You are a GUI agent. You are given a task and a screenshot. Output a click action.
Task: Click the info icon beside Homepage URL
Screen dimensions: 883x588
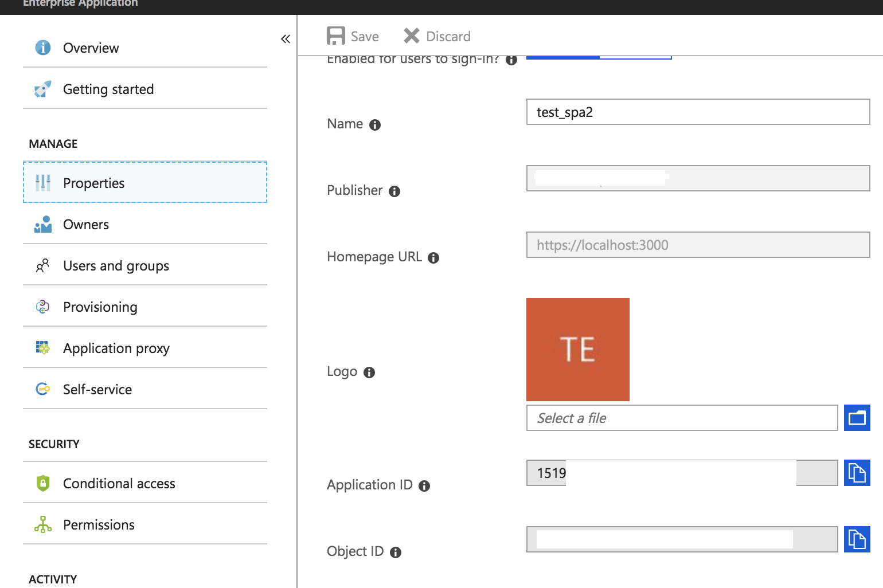[433, 258]
